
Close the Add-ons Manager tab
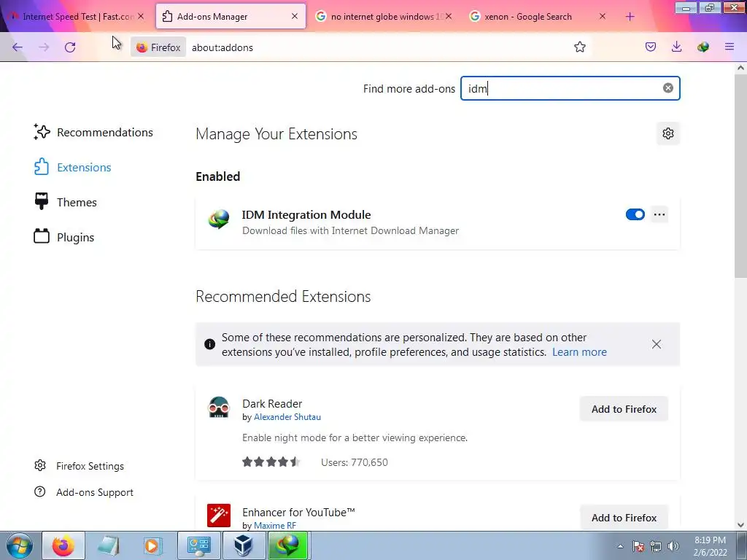(295, 16)
